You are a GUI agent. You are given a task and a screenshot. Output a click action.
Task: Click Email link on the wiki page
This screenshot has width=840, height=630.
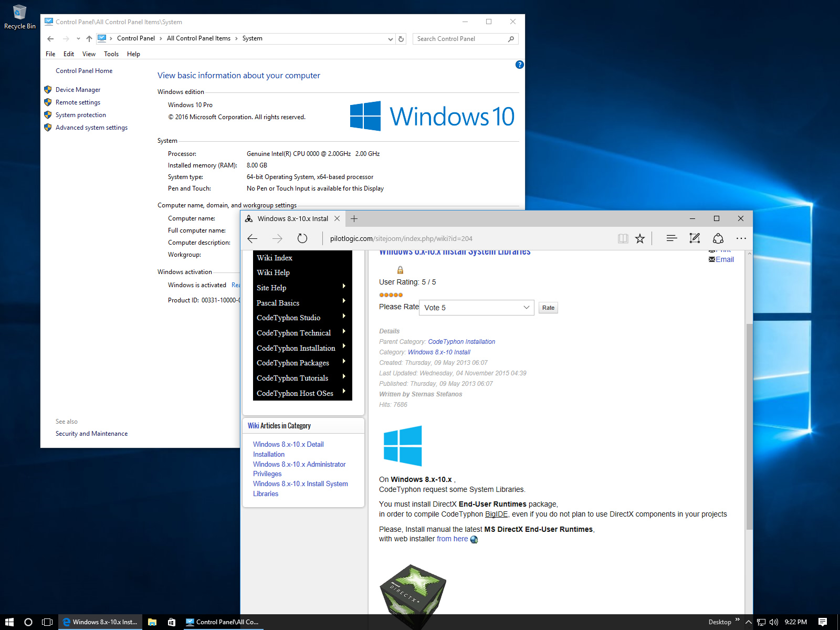pyautogui.click(x=724, y=259)
